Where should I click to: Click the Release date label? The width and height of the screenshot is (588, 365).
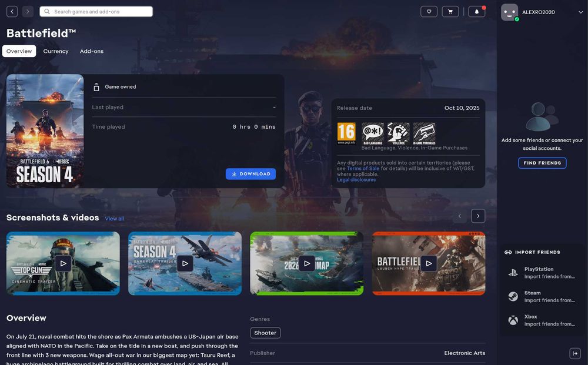tap(355, 108)
